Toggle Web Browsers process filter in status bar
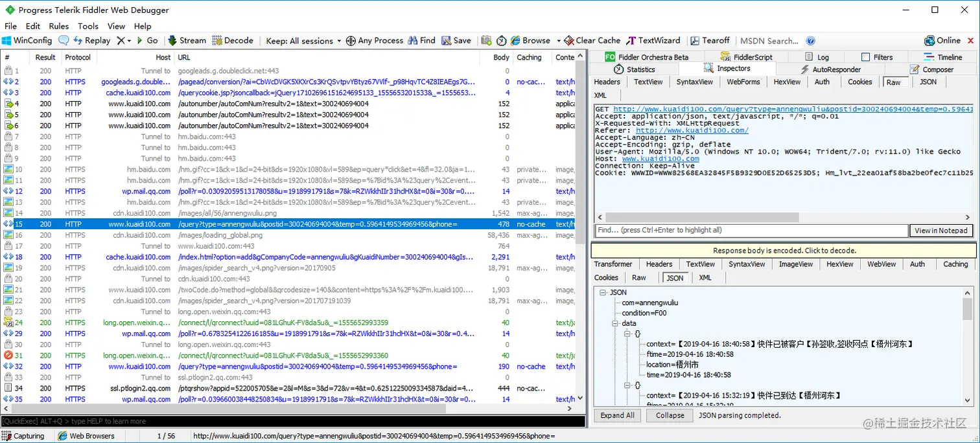This screenshot has height=443, width=980. point(86,436)
